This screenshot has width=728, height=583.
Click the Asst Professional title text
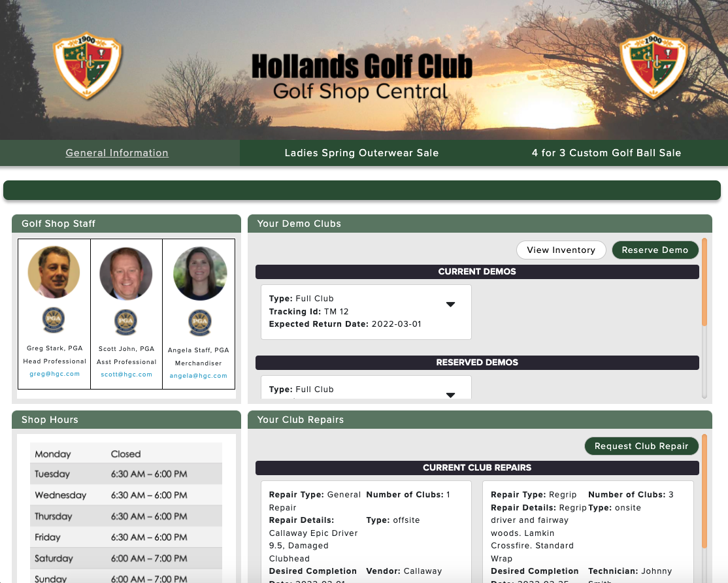126,361
